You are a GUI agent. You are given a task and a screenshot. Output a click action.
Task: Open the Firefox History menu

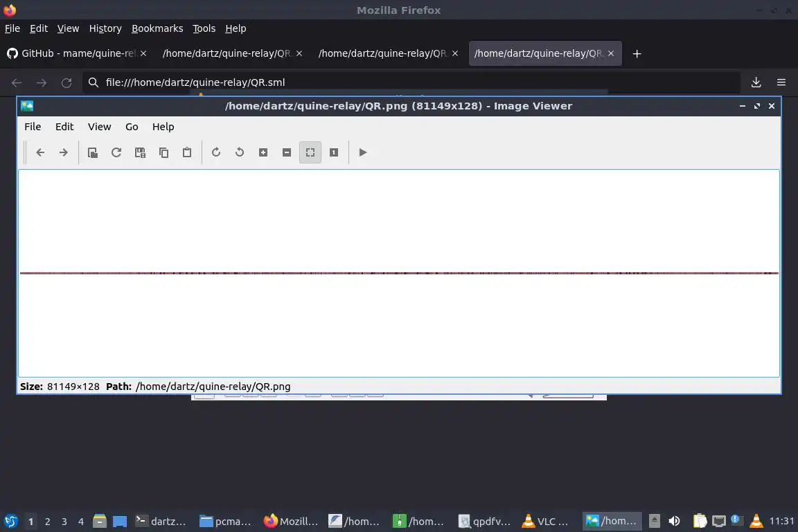pyautogui.click(x=105, y=28)
